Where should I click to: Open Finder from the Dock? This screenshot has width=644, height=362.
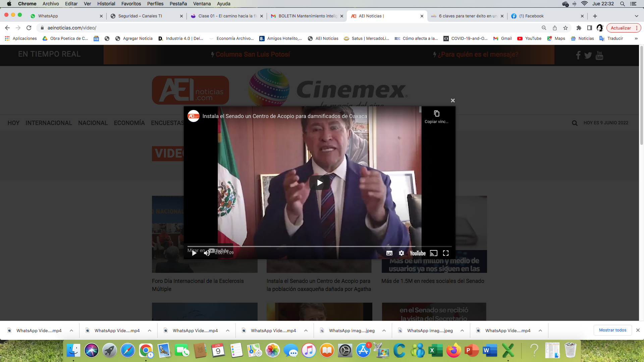[73, 351]
